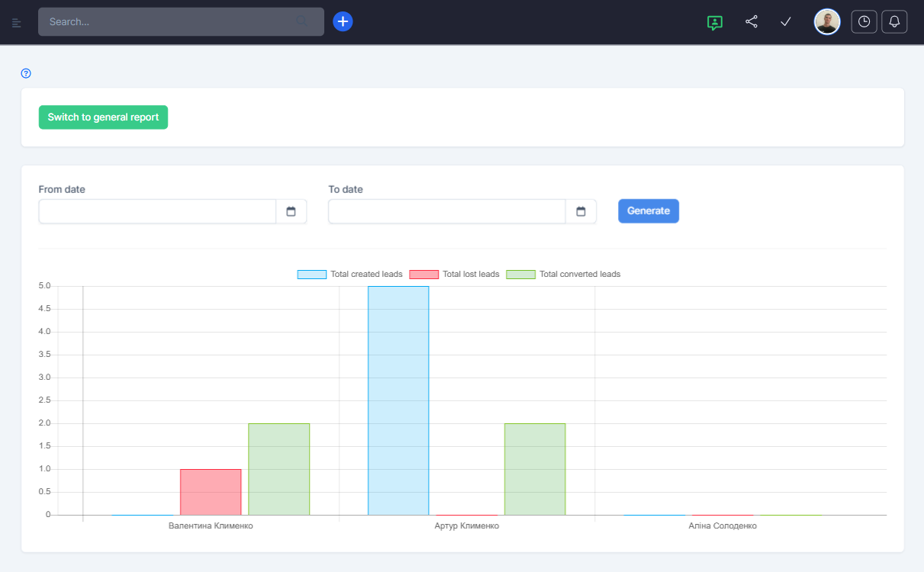Toggle the sidebar menu icon

point(17,22)
